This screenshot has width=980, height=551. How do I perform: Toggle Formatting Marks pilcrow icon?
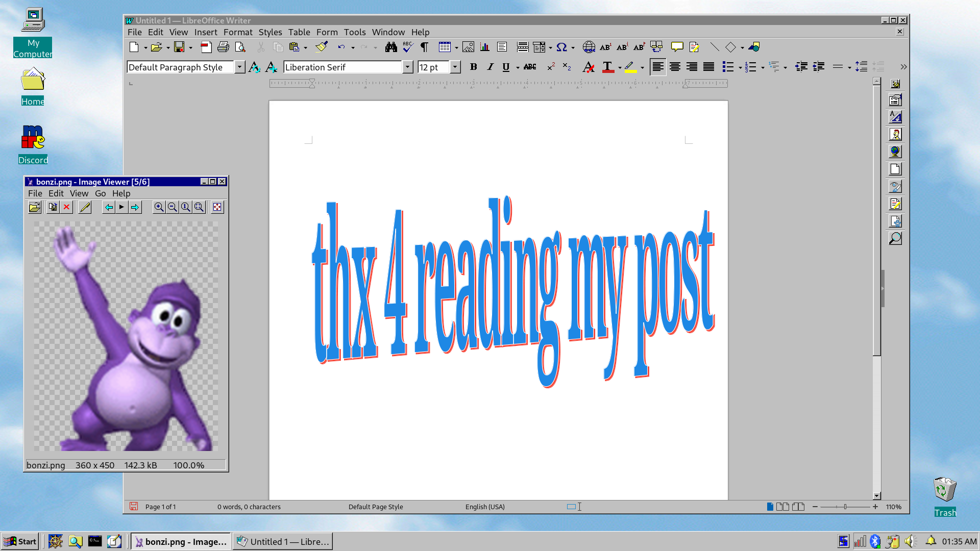coord(424,47)
